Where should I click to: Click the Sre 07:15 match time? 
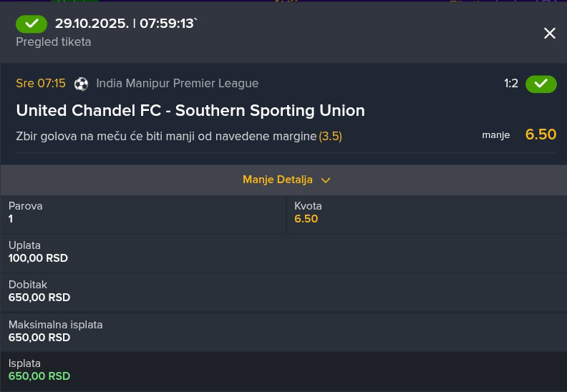click(41, 83)
